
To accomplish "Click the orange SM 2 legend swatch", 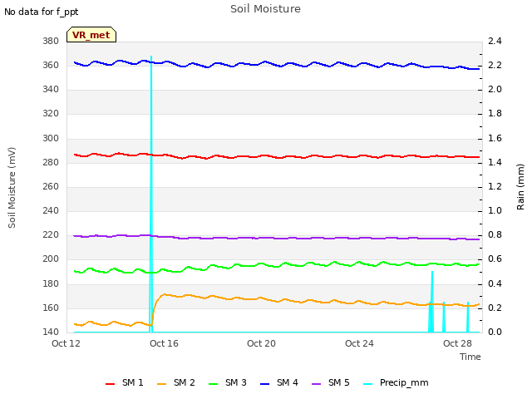I will (x=162, y=384).
